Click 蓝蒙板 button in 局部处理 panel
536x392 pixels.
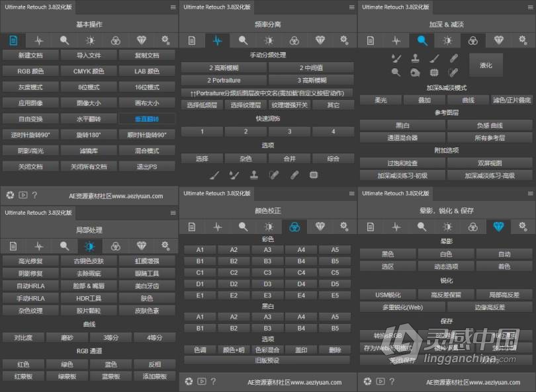point(111,377)
